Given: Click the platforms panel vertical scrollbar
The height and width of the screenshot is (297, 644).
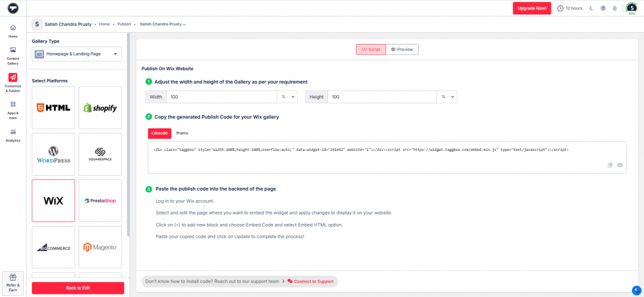Looking at the screenshot, I should pos(128,135).
